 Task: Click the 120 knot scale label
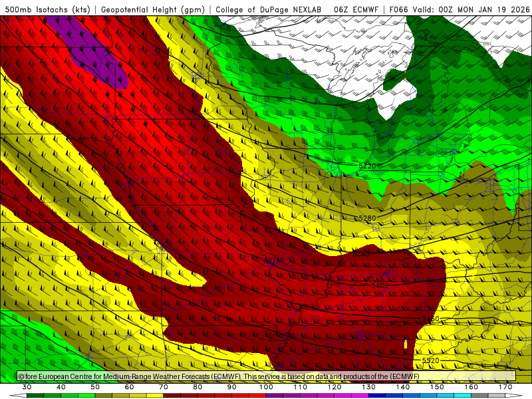334,387
